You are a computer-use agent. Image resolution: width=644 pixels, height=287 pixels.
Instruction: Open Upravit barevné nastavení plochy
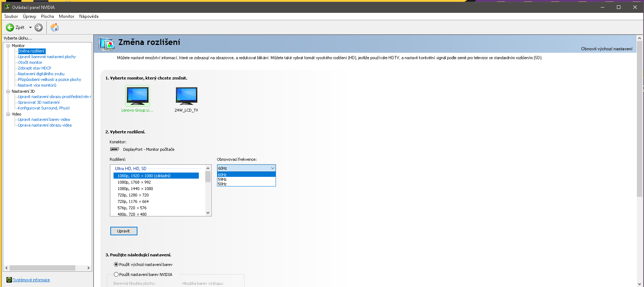tap(47, 57)
